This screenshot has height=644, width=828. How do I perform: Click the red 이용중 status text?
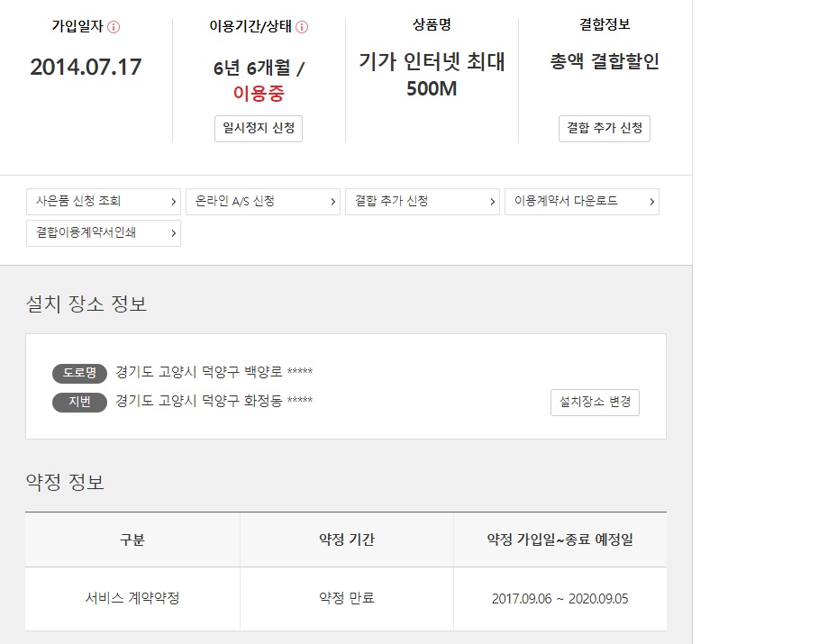(x=259, y=94)
